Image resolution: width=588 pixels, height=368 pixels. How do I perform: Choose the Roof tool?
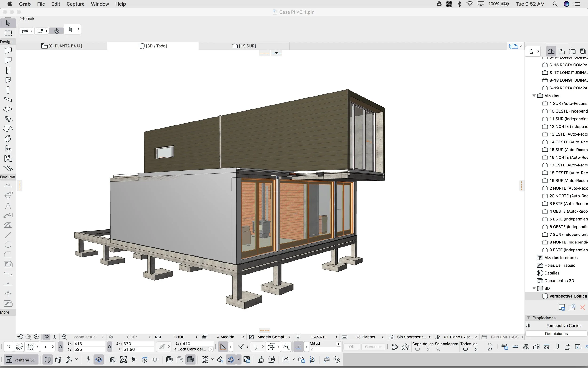tap(8, 129)
